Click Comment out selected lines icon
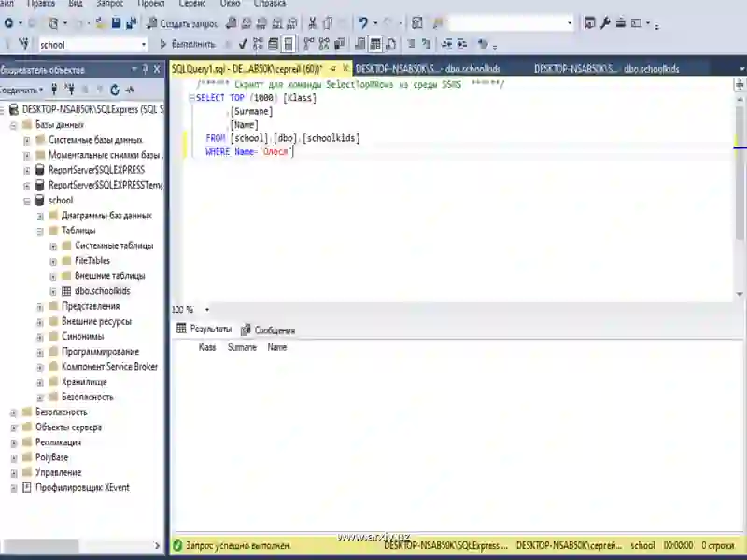This screenshot has height=560, width=747. point(411,44)
